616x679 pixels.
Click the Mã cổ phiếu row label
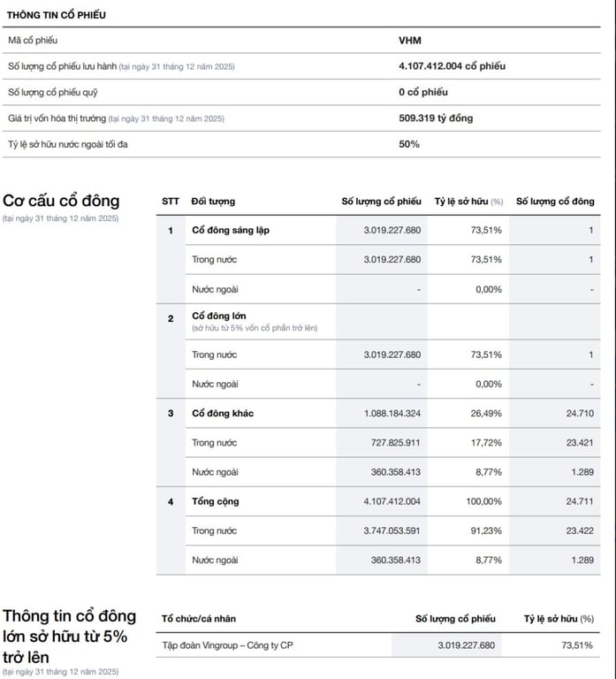point(34,41)
